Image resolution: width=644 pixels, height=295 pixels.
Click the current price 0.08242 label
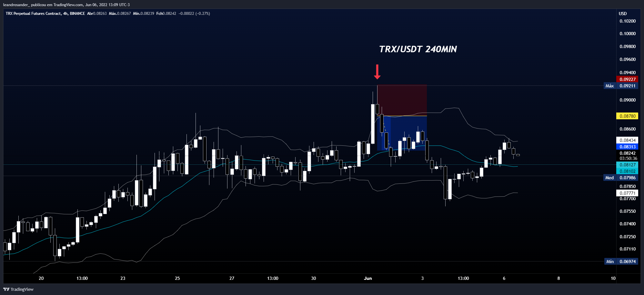click(627, 153)
